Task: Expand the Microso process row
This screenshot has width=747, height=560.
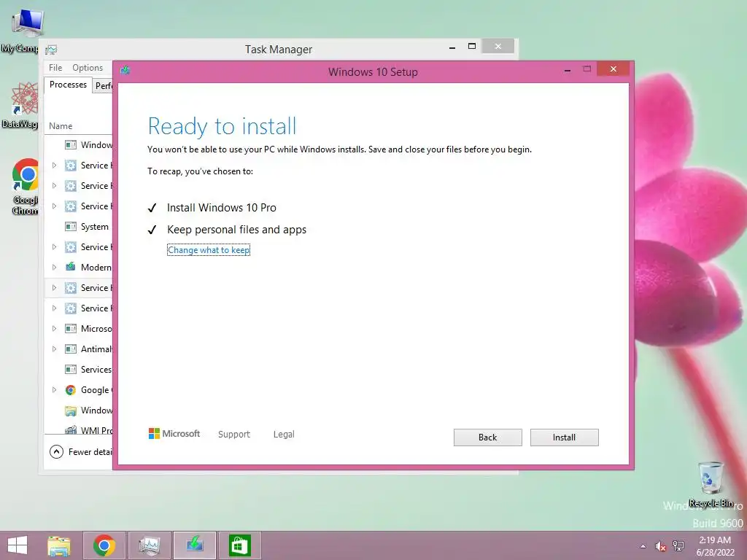Action: [54, 329]
